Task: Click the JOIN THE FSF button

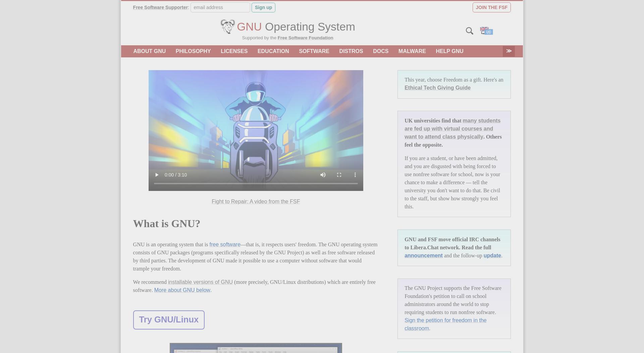Action: pyautogui.click(x=491, y=7)
